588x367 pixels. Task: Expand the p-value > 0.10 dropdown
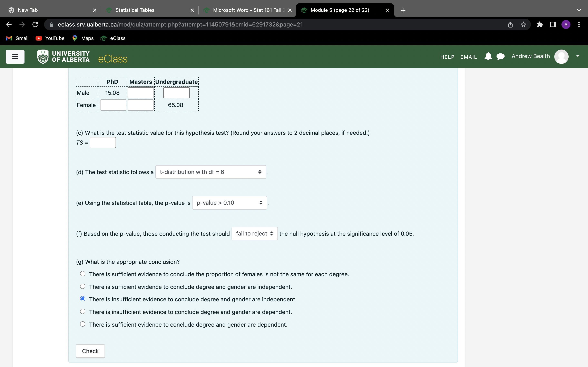[229, 203]
